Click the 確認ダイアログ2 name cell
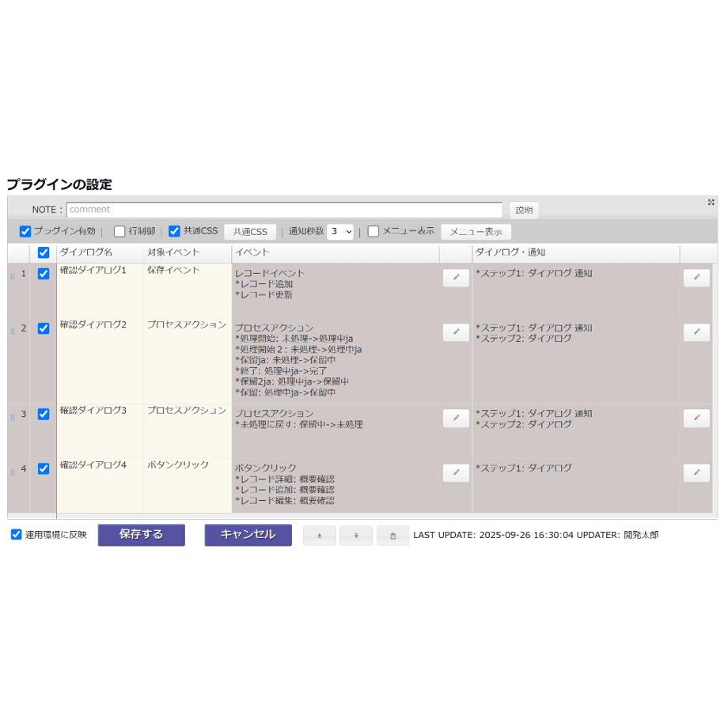Viewport: 728px width, 728px height. 100,360
